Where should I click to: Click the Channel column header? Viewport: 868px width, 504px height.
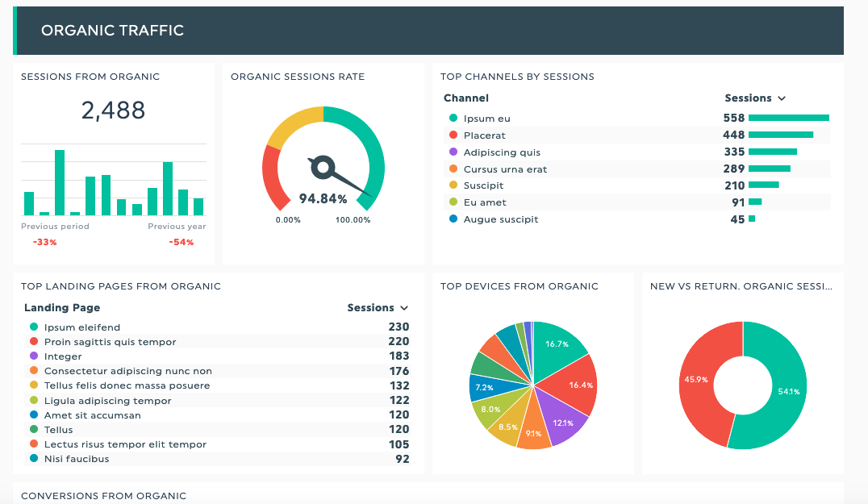tap(465, 98)
